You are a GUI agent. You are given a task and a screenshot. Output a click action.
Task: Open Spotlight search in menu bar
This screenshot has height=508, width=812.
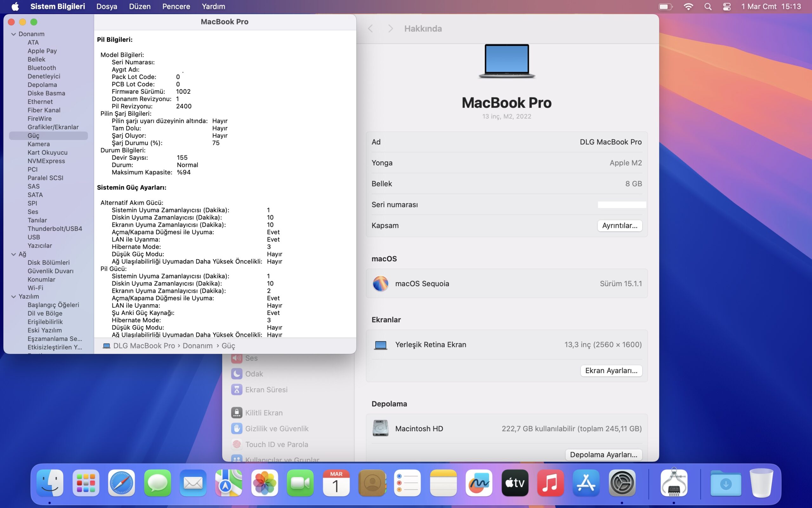click(x=708, y=6)
